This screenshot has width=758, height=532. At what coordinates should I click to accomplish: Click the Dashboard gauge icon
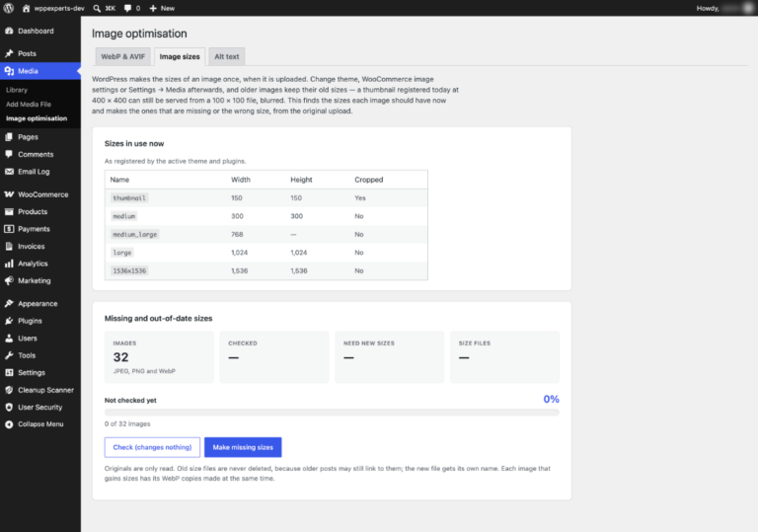click(9, 31)
